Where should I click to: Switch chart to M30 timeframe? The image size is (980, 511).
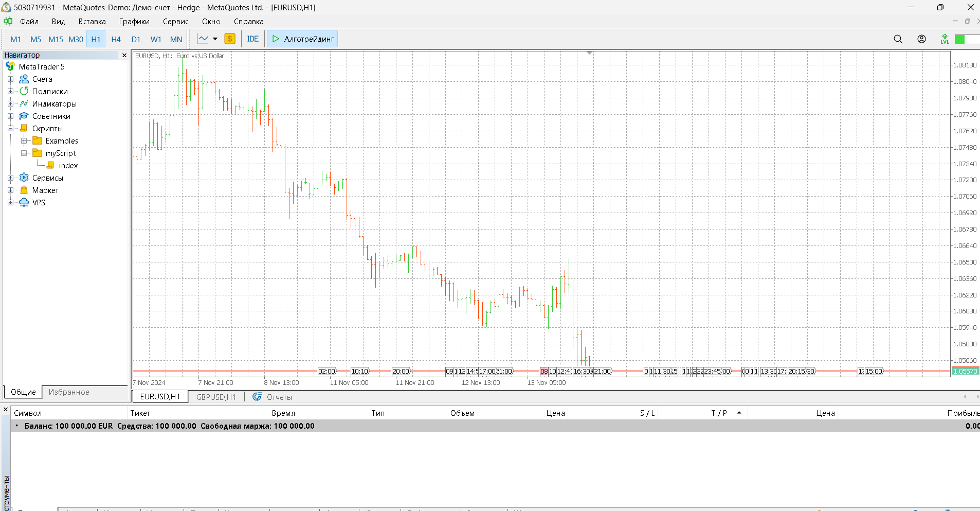pyautogui.click(x=76, y=39)
